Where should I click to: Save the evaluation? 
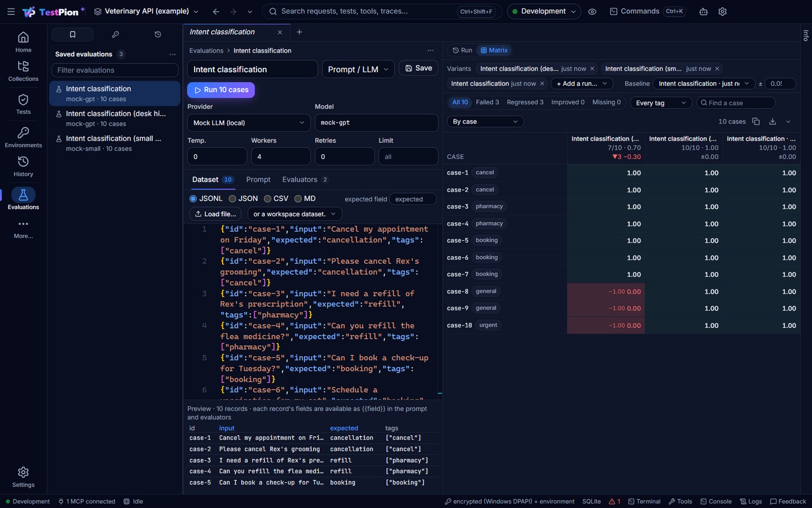[418, 68]
